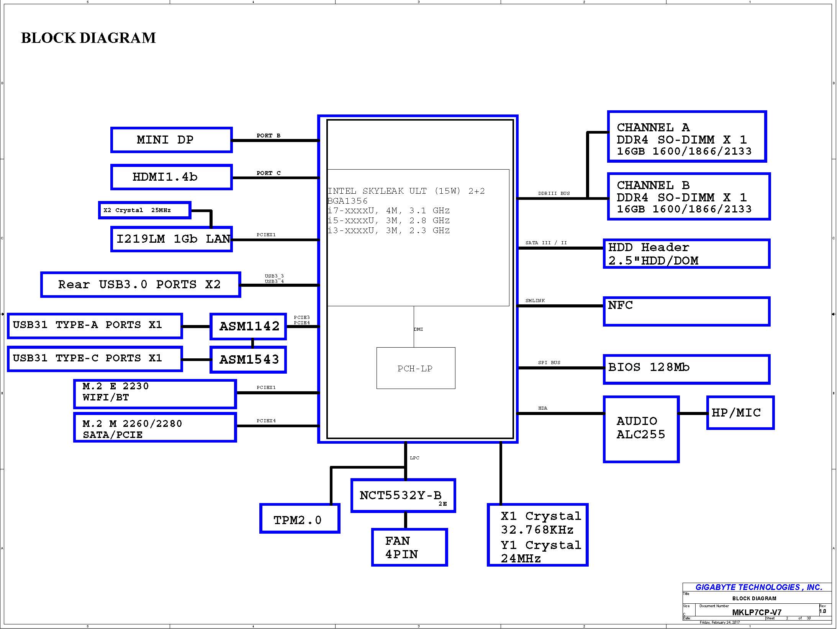
Task: Select the BIOS 128Mb block
Action: click(686, 369)
